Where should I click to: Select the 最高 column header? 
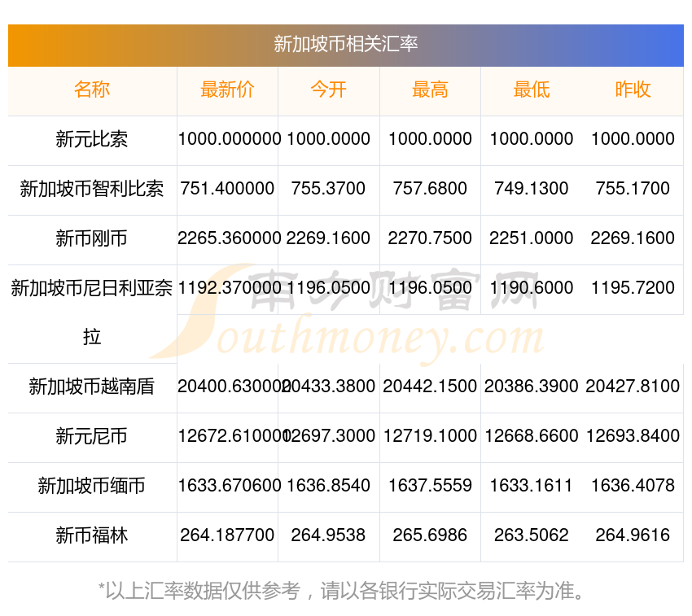[430, 90]
